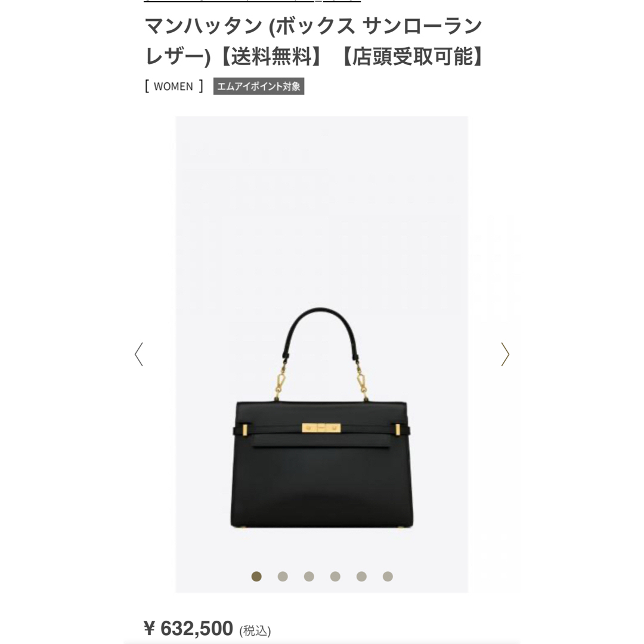Viewport: 644px width, 644px height.
Task: Click the gold clasp on the bag image
Action: coord(321,428)
